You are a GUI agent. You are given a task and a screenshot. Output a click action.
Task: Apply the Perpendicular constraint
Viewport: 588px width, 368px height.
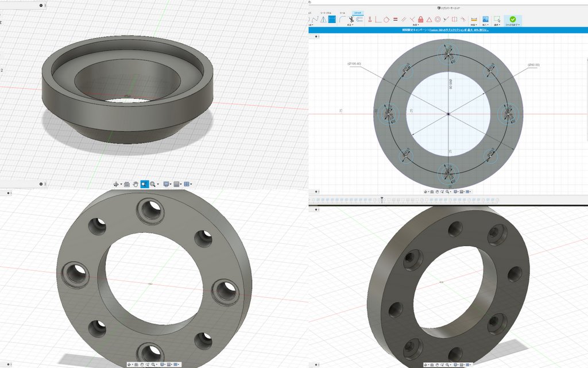coord(412,20)
